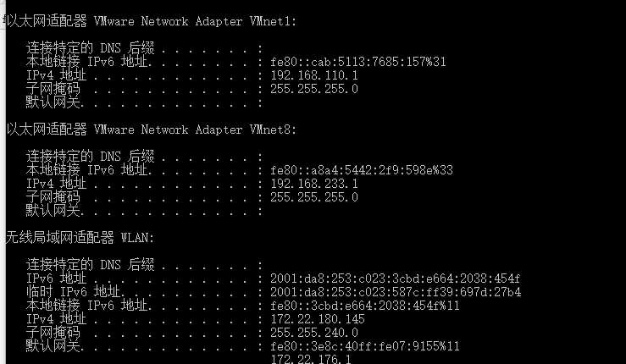
Task: Click VMnet1's subnet mask 255.255.255.0
Action: click(314, 89)
